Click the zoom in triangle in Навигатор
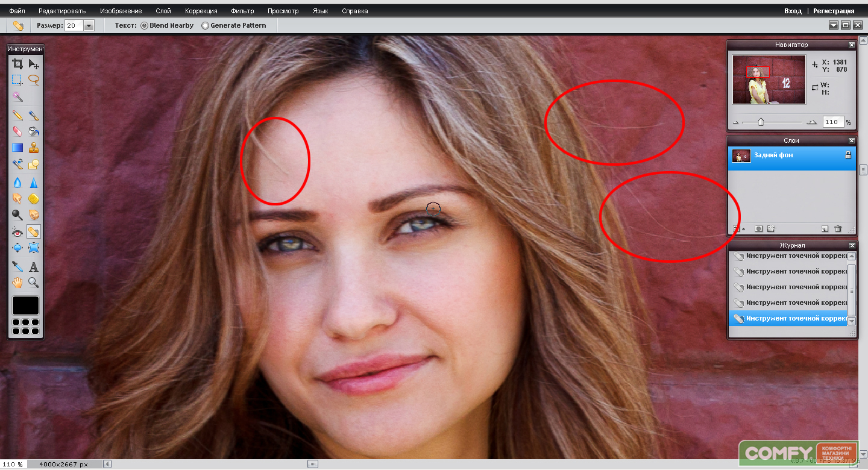Screen dimensions: 868x470 tap(812, 122)
